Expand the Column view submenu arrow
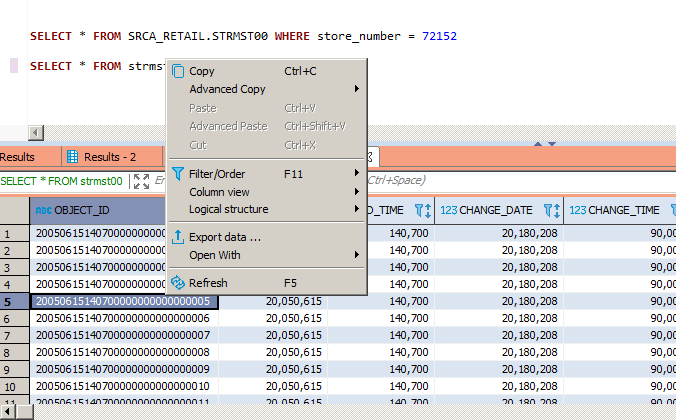This screenshot has width=676, height=420. point(357,191)
